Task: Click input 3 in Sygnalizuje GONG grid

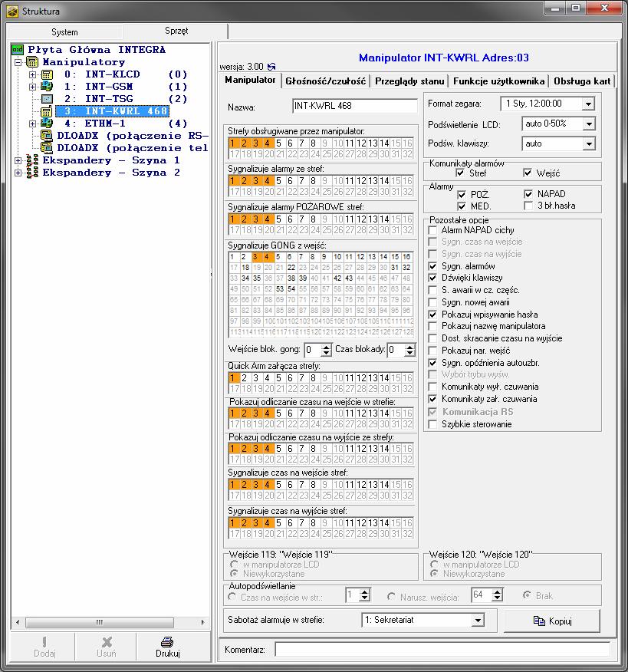Action: (x=255, y=257)
